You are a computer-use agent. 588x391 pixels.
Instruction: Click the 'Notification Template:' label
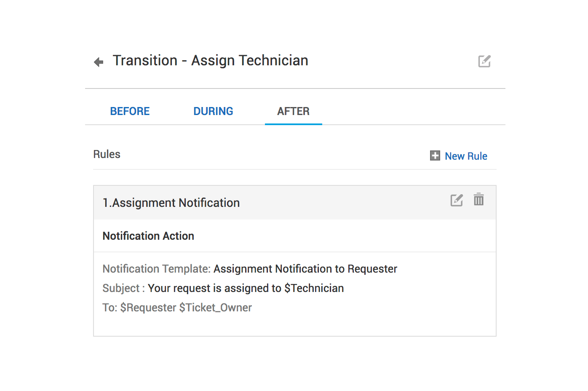[156, 269]
